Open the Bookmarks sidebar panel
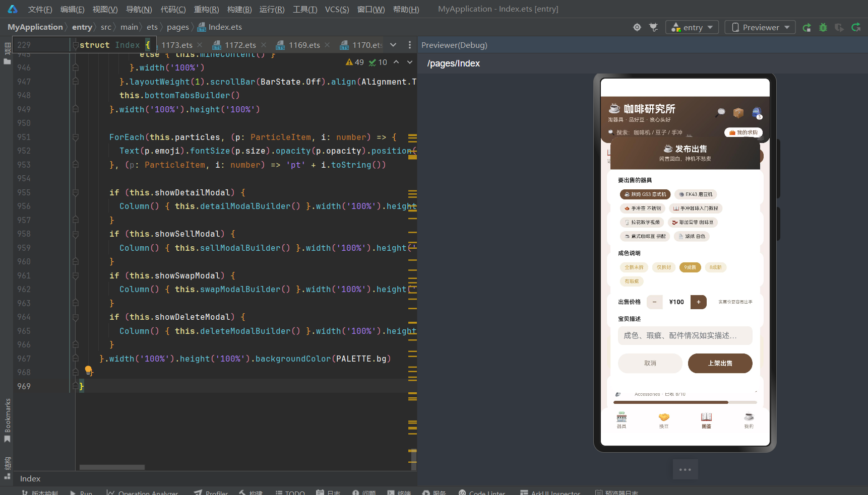The image size is (868, 495). 7,420
